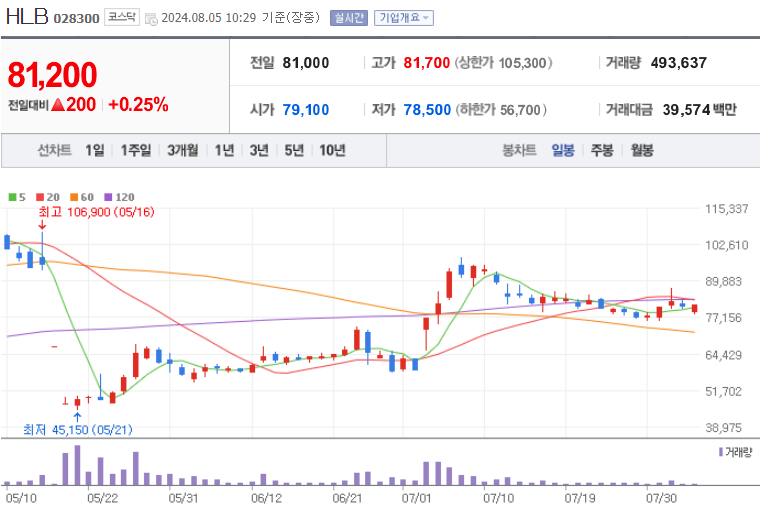Click the 코스닥 market badge

pos(122,17)
